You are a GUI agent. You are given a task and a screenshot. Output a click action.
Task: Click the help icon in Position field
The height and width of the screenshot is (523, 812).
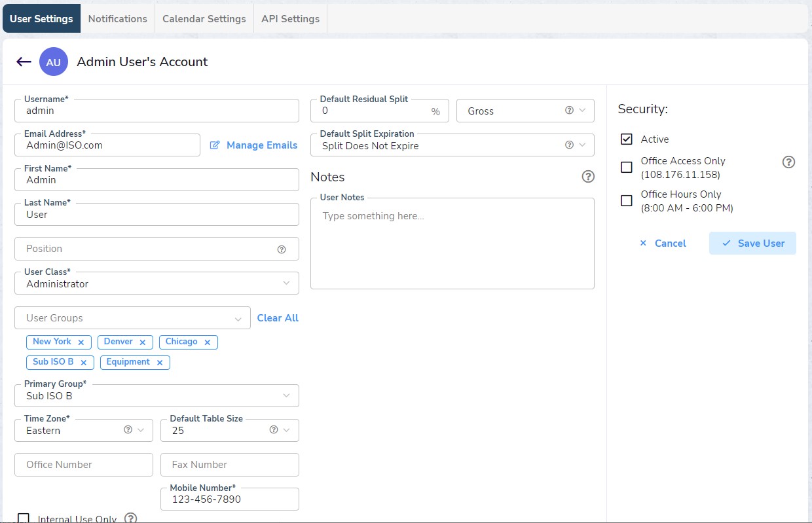click(282, 249)
